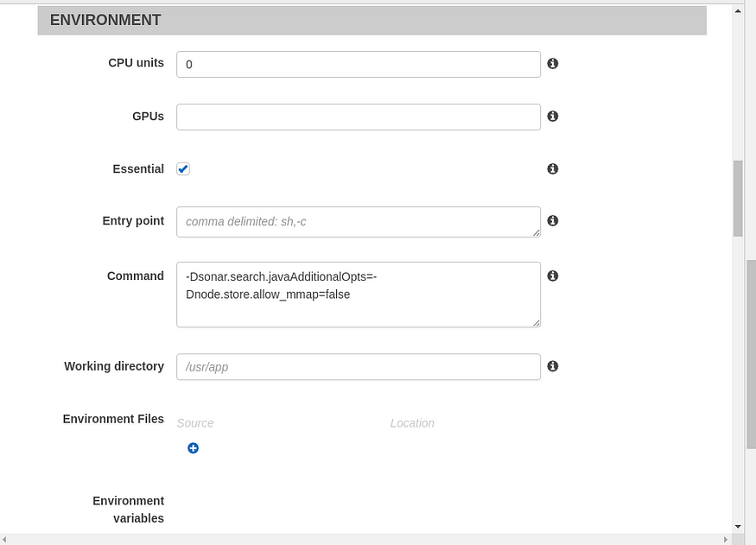Viewport: 756px width, 545px height.
Task: Click into the CPU units input field
Action: 359,64
